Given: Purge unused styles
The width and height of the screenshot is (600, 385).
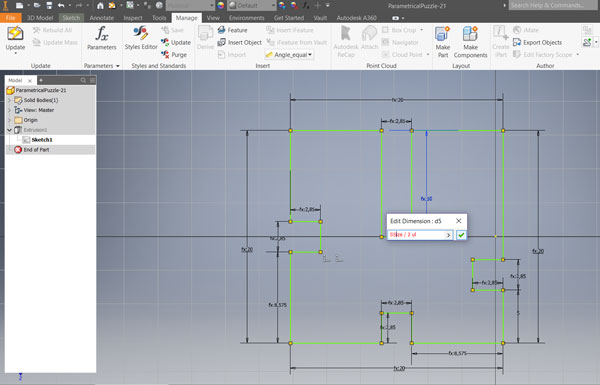Looking at the screenshot, I should point(174,54).
